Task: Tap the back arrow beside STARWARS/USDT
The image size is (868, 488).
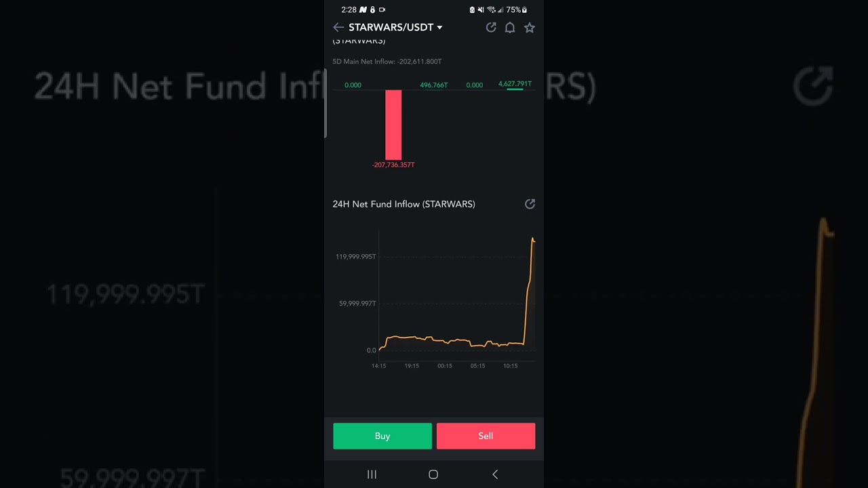Action: tap(338, 27)
